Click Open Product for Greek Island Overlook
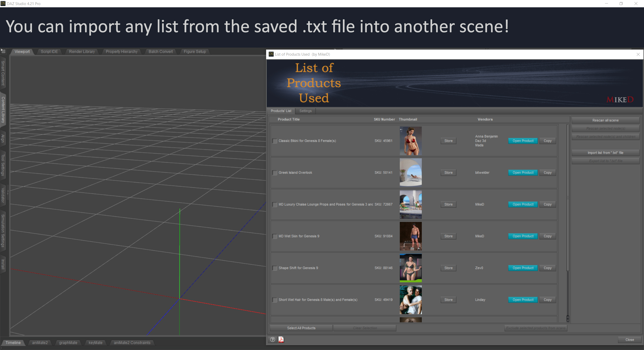This screenshot has width=644, height=350. (523, 172)
